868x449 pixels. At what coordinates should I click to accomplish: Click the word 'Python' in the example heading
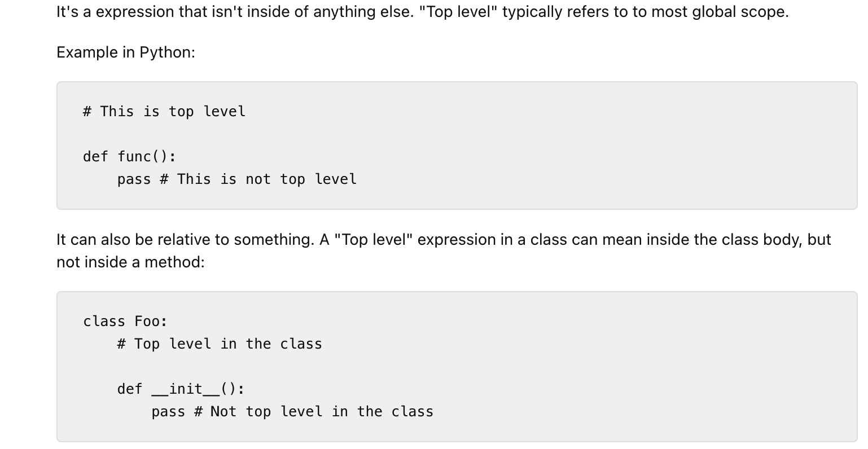(x=165, y=52)
